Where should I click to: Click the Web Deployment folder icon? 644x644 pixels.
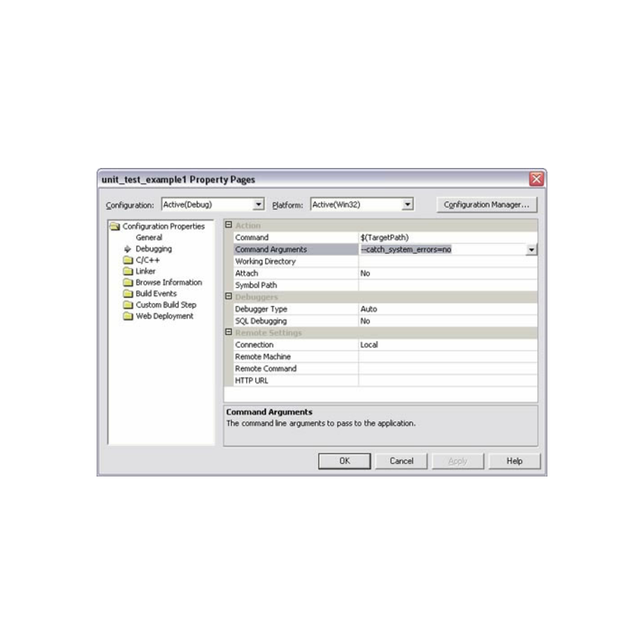click(x=128, y=316)
